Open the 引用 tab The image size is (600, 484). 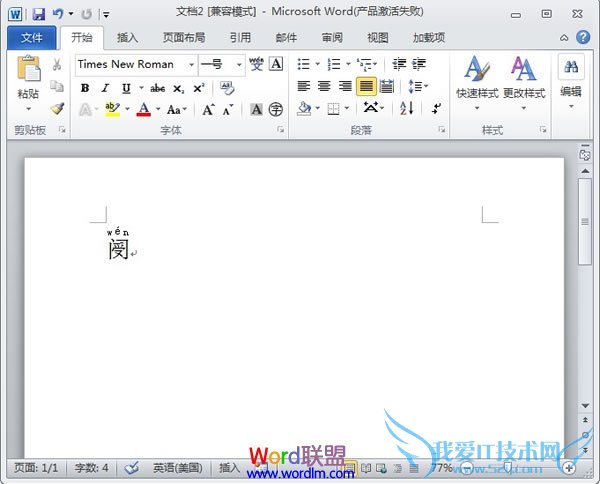(x=240, y=37)
